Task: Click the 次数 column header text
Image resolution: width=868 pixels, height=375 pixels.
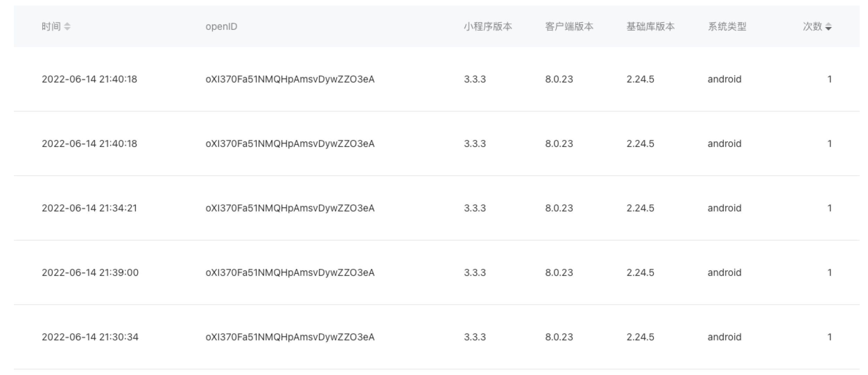Action: click(812, 26)
